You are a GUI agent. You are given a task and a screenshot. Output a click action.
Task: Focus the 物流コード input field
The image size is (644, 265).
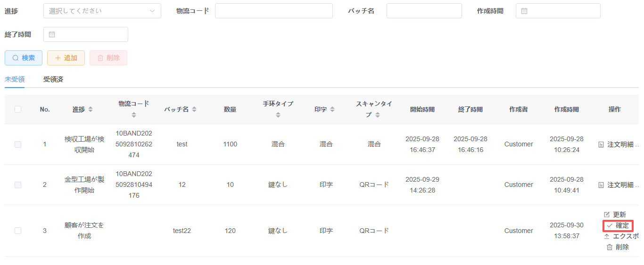(x=273, y=11)
